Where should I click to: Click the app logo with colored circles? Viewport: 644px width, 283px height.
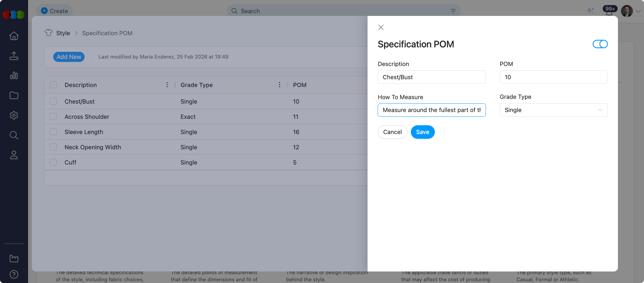(x=14, y=15)
